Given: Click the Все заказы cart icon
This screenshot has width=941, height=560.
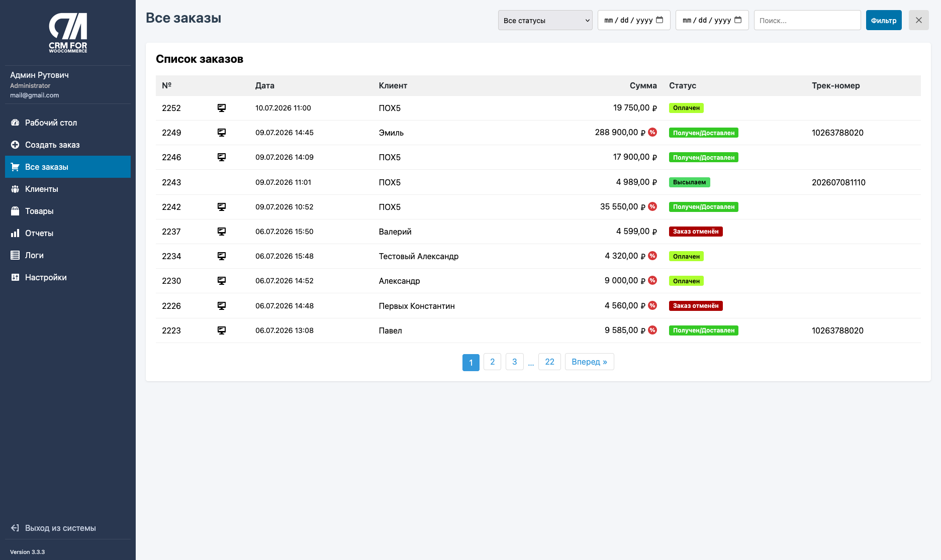Looking at the screenshot, I should [15, 167].
